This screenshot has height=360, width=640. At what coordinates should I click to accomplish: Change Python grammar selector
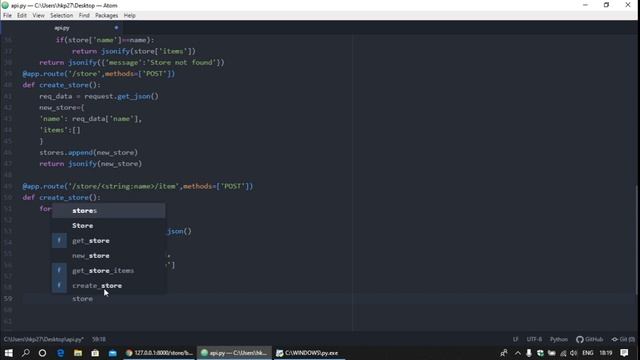pyautogui.click(x=559, y=339)
